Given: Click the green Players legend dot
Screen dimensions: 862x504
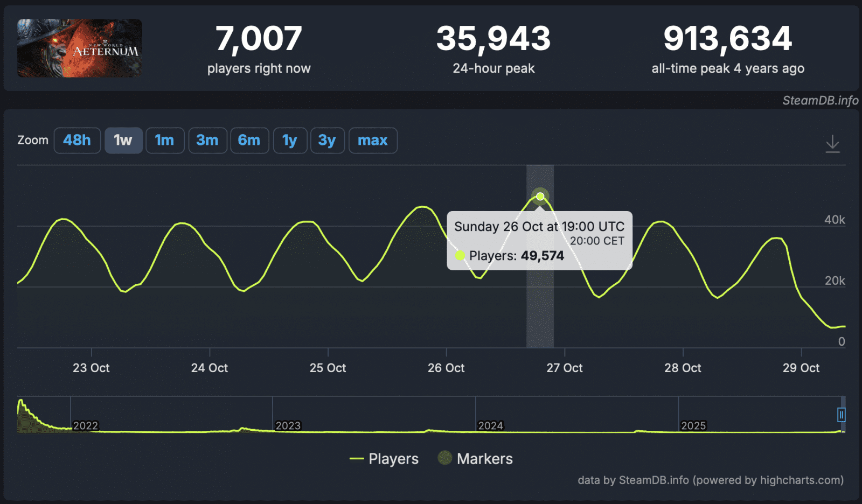Looking at the screenshot, I should click(x=356, y=459).
